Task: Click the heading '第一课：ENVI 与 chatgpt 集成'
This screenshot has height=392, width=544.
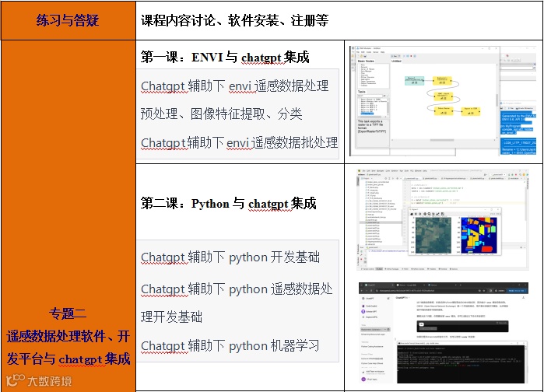Action: click(x=225, y=58)
